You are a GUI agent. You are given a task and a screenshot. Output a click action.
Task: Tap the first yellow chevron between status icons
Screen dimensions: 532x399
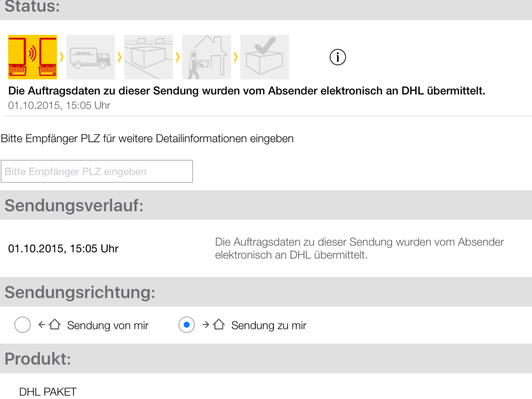(x=62, y=57)
